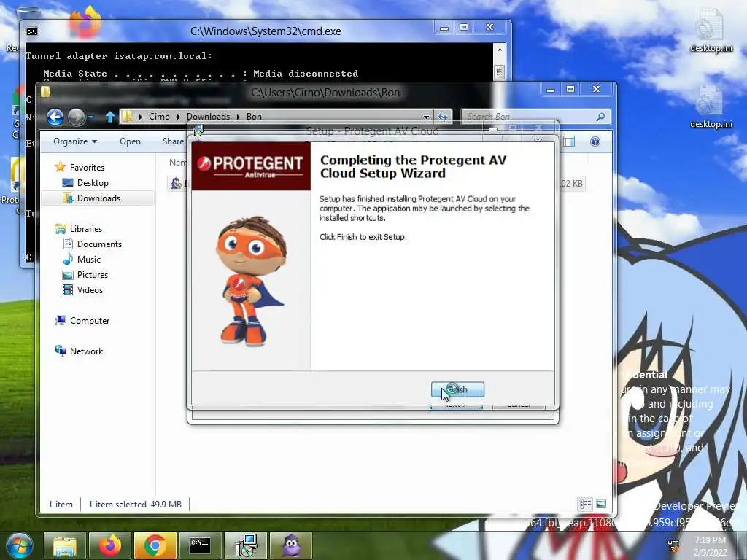Screen dimensions: 747x560
Task: Click the Name column header
Action: tap(178, 163)
